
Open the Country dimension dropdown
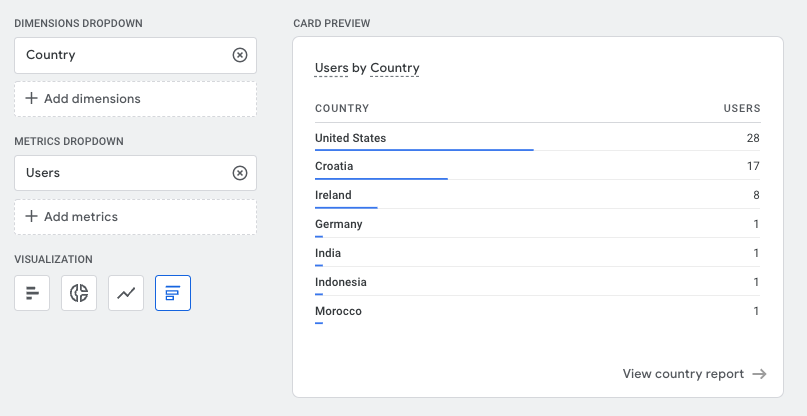135,55
